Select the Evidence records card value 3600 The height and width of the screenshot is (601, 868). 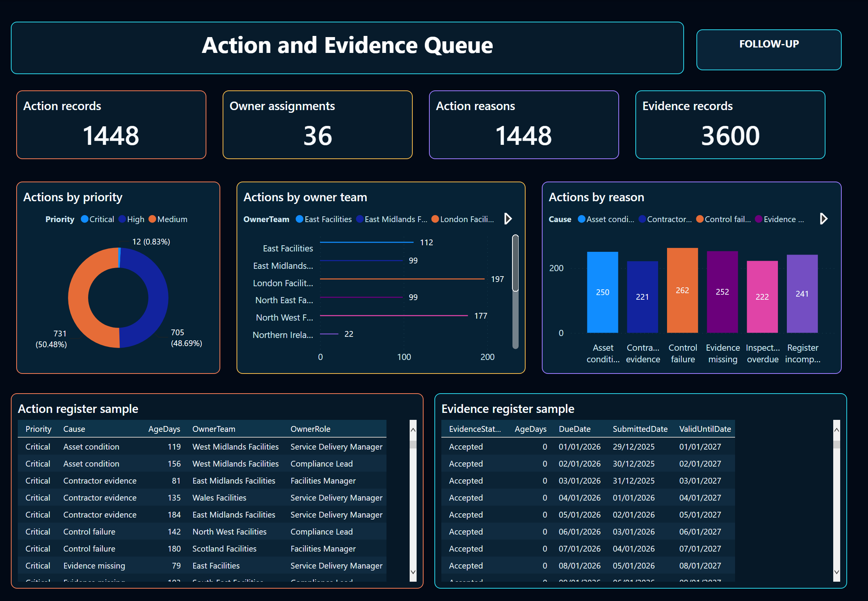click(x=730, y=136)
